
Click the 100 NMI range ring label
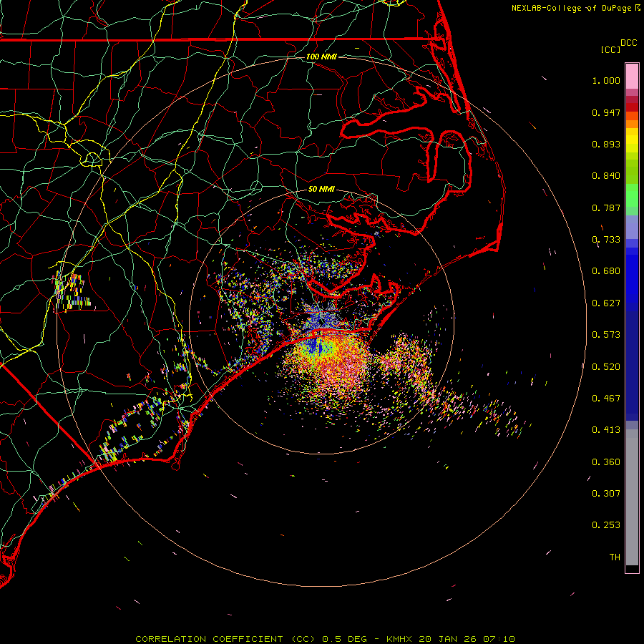[x=321, y=57]
